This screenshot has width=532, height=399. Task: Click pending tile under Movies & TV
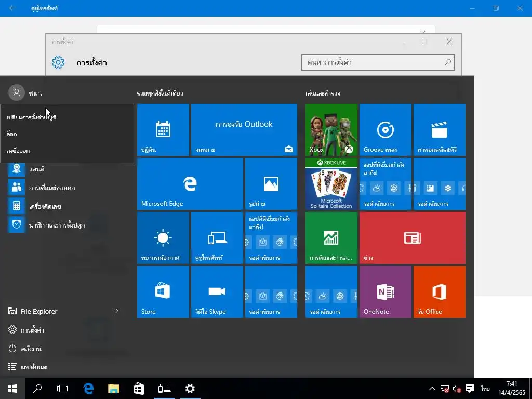(440, 184)
